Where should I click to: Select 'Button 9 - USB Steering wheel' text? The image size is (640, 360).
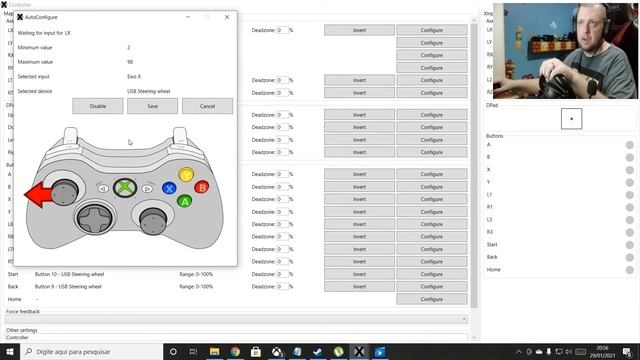68,287
